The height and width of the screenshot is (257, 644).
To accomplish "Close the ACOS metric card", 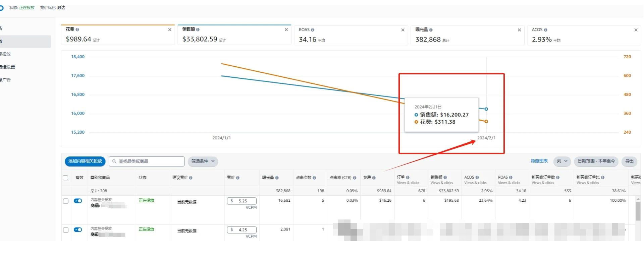I will pyautogui.click(x=636, y=30).
